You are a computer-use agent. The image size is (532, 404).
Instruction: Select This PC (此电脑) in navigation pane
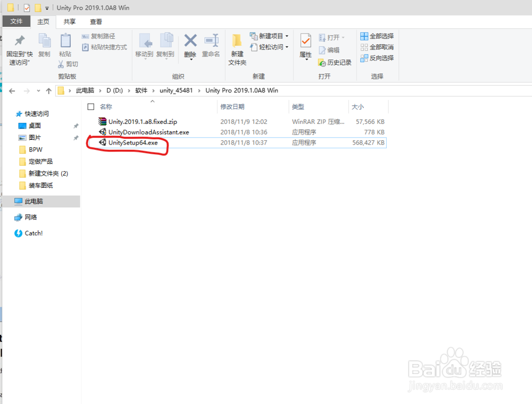pos(41,201)
